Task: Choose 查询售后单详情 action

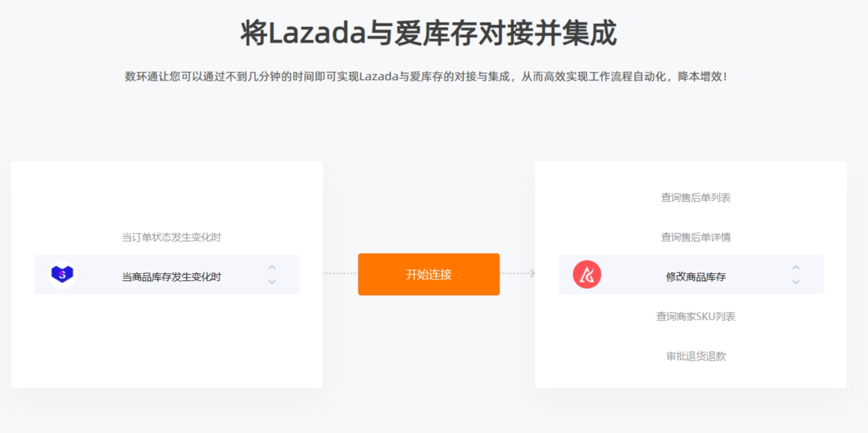Action: [x=695, y=237]
